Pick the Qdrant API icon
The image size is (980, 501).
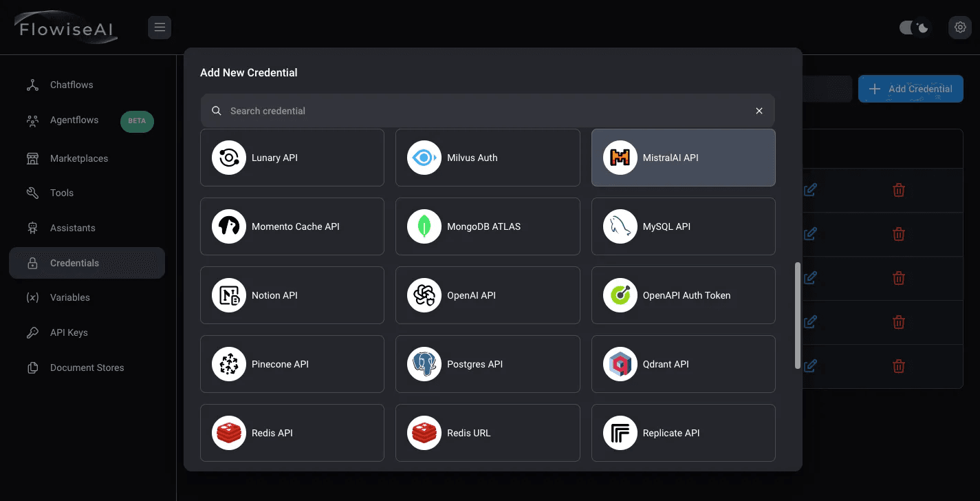tap(620, 364)
